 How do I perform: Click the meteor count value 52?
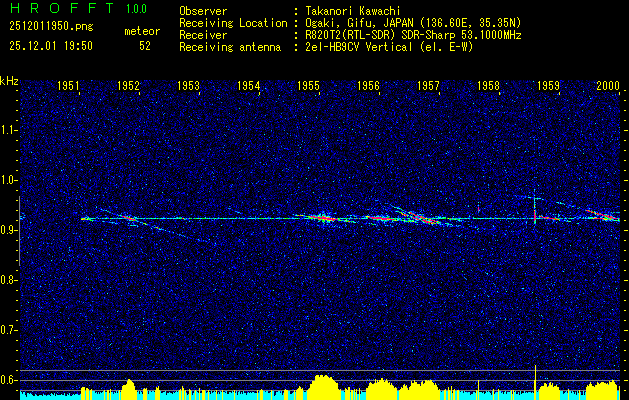pyautogui.click(x=145, y=46)
